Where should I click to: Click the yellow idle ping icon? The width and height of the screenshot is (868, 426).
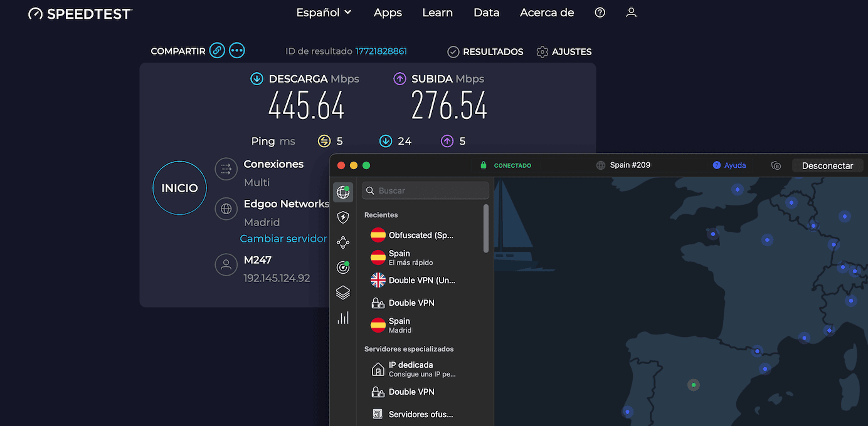[324, 141]
